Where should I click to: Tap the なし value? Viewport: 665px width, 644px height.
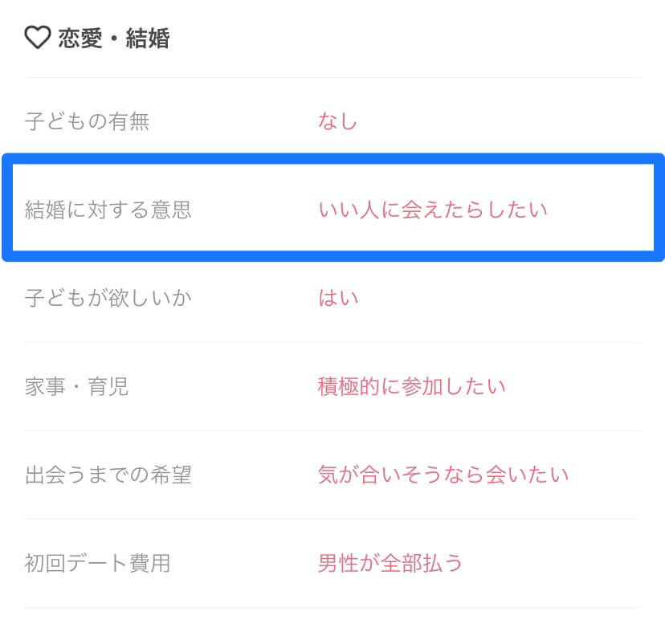pos(337,121)
